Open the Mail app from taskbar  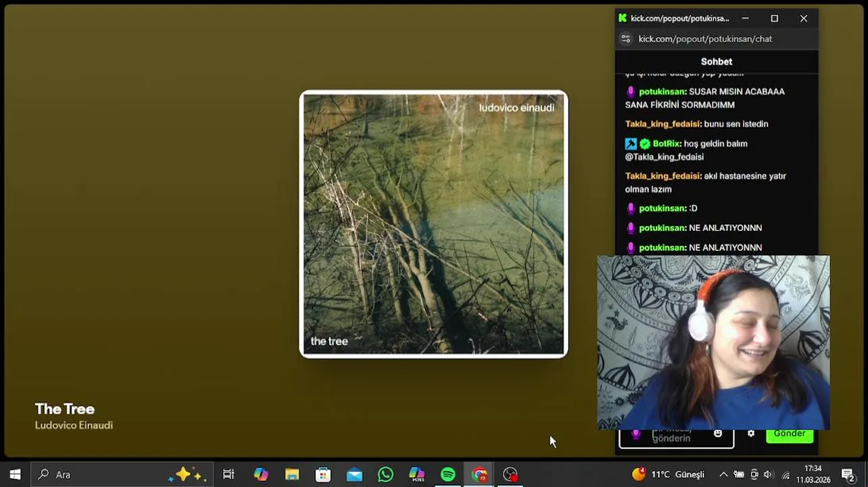[x=354, y=475]
